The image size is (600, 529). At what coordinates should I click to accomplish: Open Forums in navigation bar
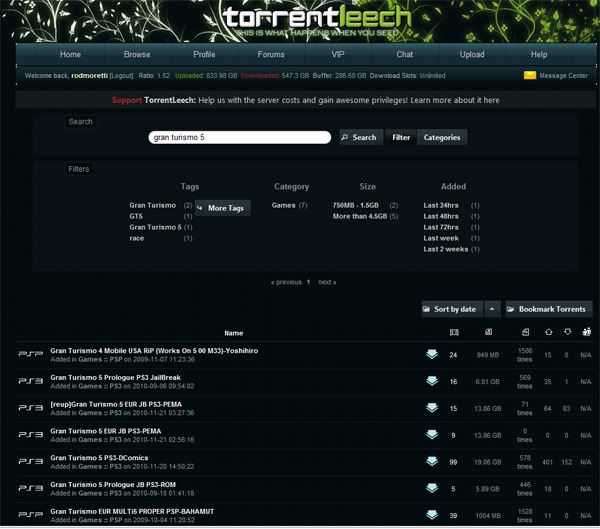[271, 54]
